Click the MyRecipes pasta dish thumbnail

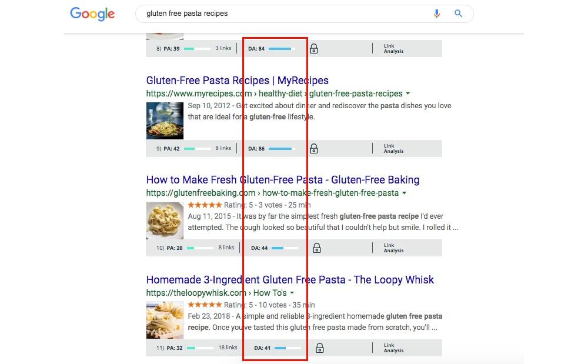165,121
